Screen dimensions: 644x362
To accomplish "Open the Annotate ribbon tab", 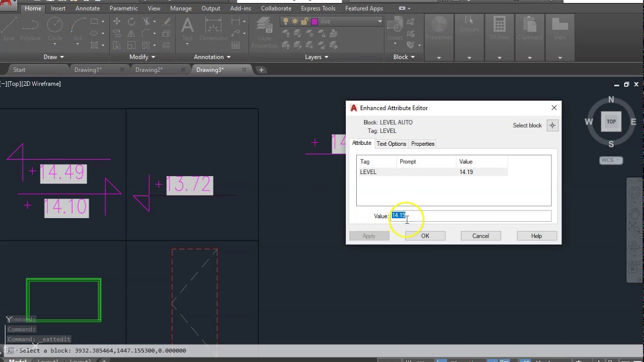I will click(x=88, y=9).
